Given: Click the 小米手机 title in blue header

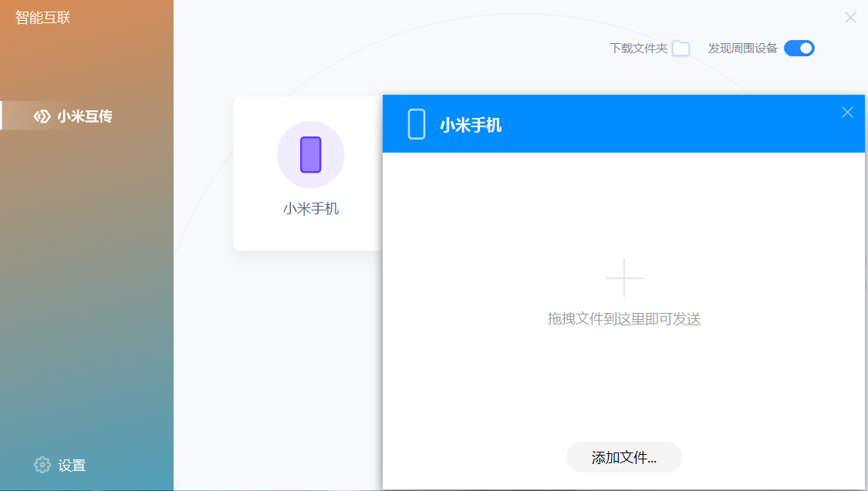Looking at the screenshot, I should coord(471,125).
